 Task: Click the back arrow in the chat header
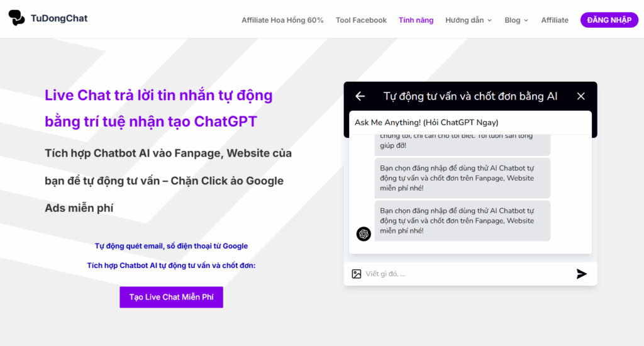pos(360,96)
